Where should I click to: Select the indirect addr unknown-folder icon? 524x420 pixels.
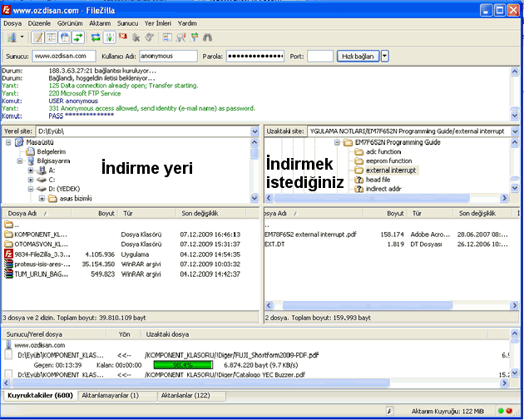(x=359, y=189)
